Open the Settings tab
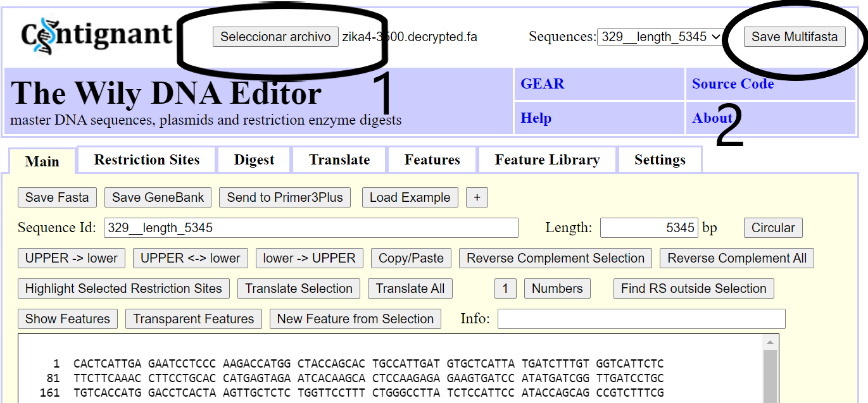 (660, 160)
